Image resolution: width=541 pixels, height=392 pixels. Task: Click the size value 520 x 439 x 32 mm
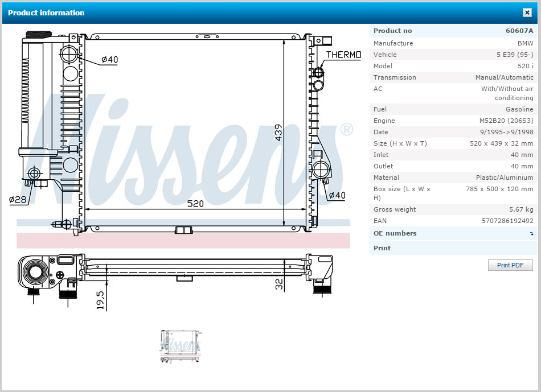(x=501, y=143)
